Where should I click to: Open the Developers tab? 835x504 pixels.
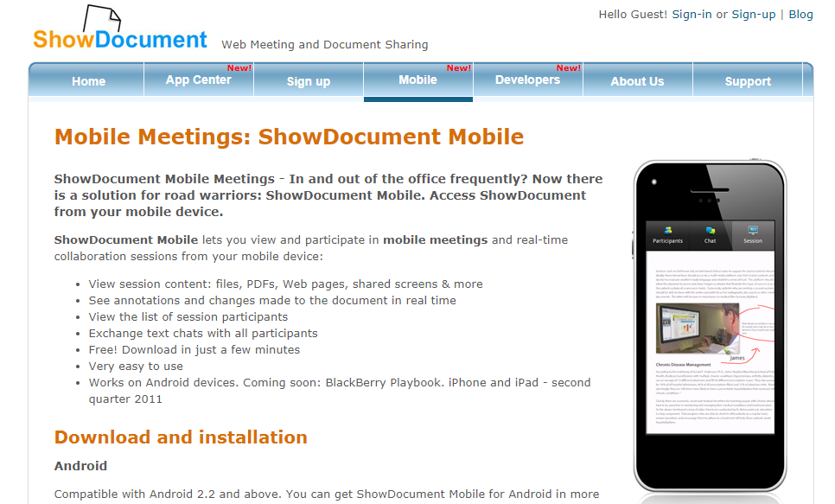point(528,80)
